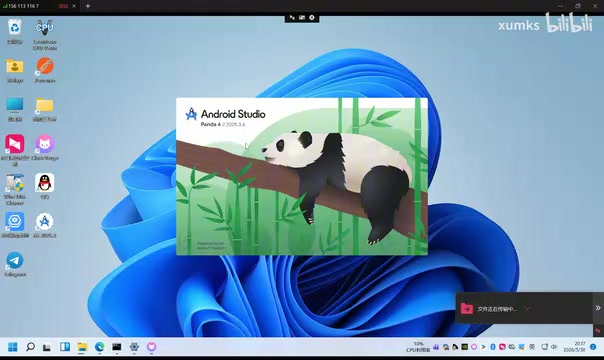The image size is (604, 360).
Task: Launch Microsoft Edge from the taskbar
Action: [x=100, y=347]
